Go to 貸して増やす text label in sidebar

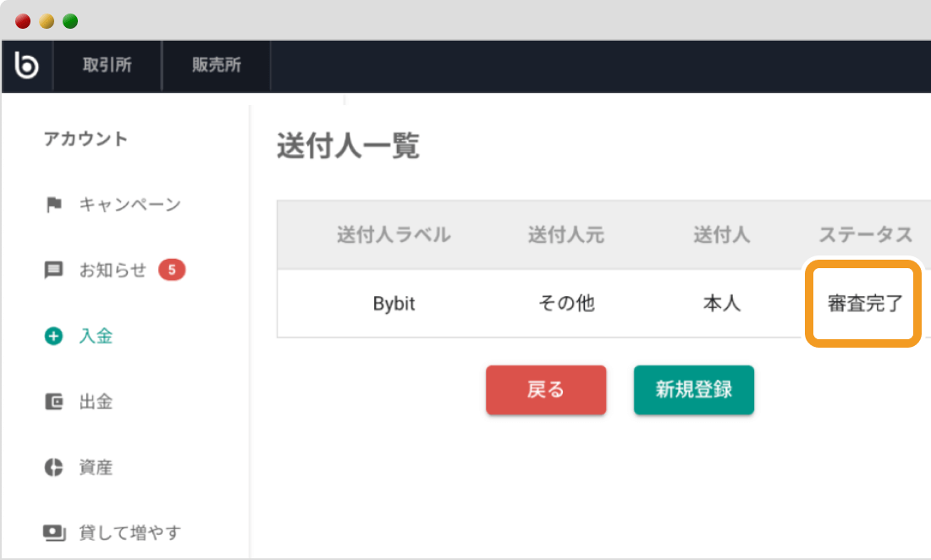[x=129, y=533]
